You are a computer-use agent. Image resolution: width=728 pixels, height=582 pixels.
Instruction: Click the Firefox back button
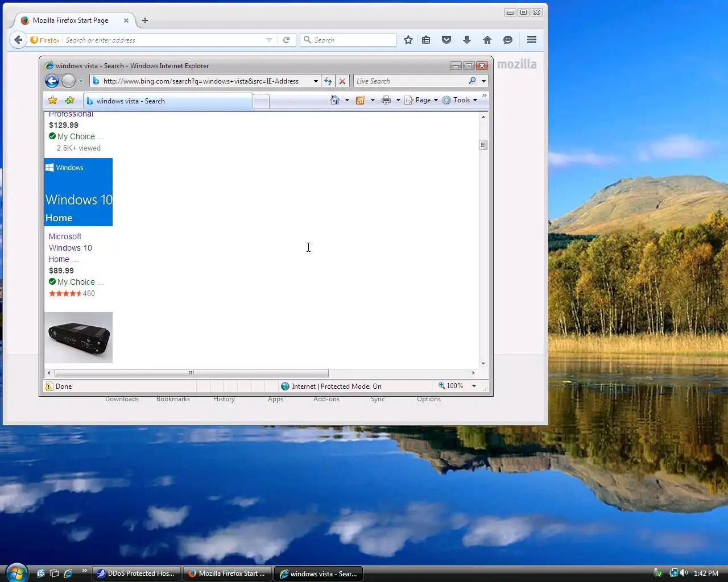(18, 40)
